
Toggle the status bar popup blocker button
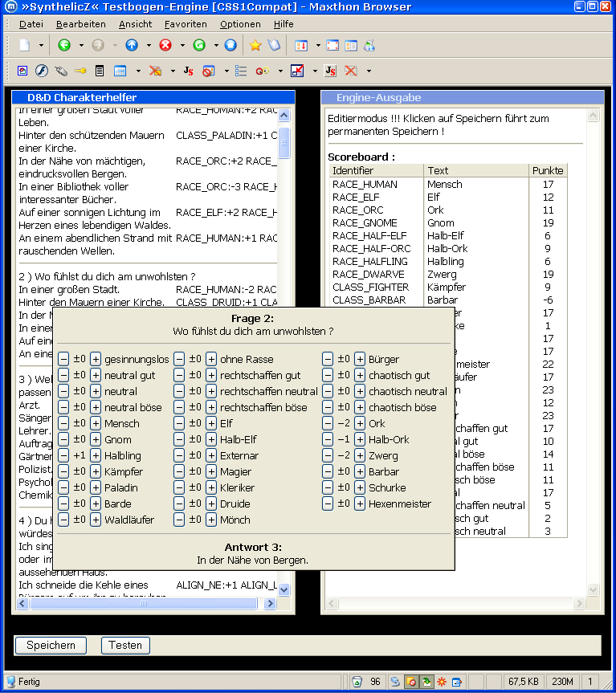pos(411,682)
